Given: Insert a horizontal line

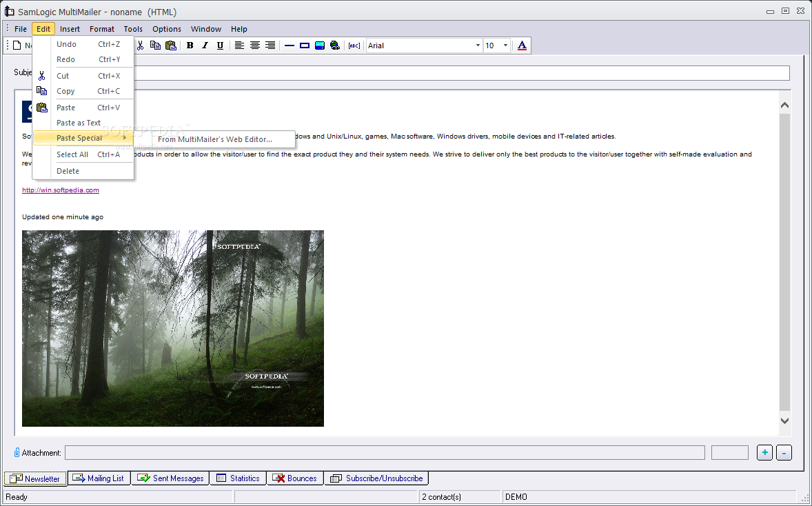Looking at the screenshot, I should [290, 45].
